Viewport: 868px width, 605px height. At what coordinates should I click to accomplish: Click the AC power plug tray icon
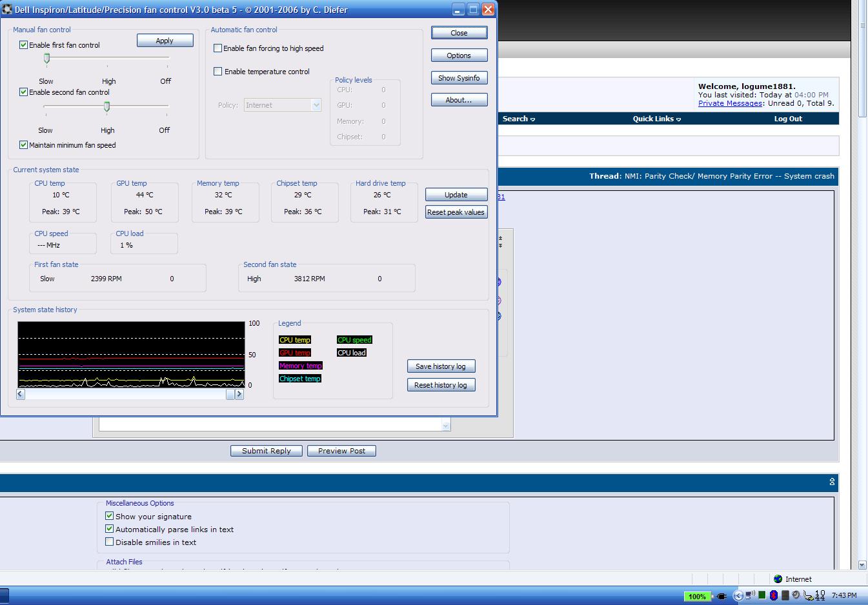pyautogui.click(x=722, y=596)
